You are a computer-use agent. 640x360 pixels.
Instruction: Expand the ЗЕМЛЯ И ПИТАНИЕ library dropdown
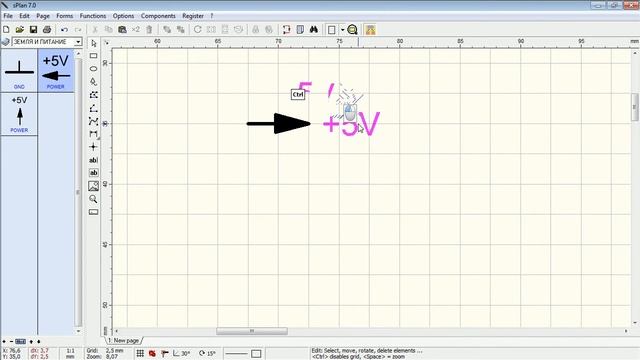click(x=78, y=42)
